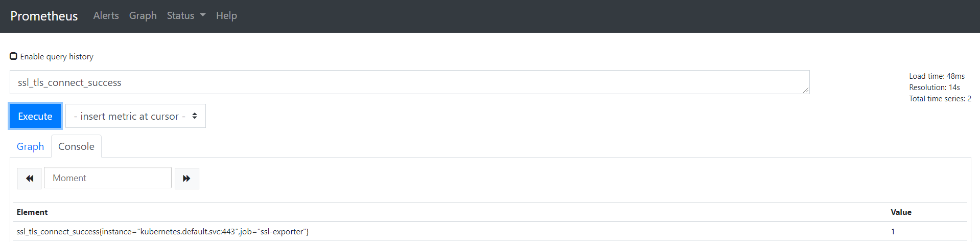Run the query with Execute
The image size is (980, 242).
point(35,116)
